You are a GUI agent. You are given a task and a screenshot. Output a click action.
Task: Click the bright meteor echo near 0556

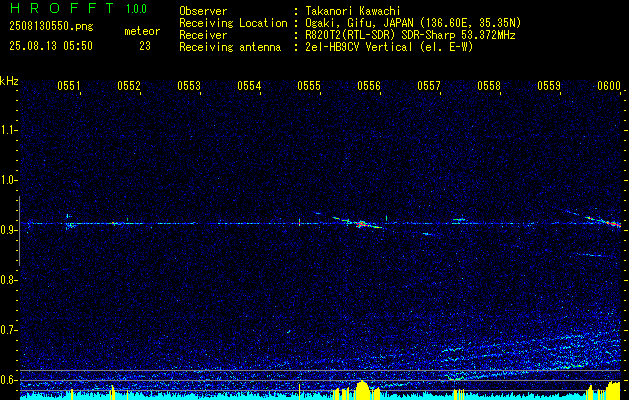point(361,224)
